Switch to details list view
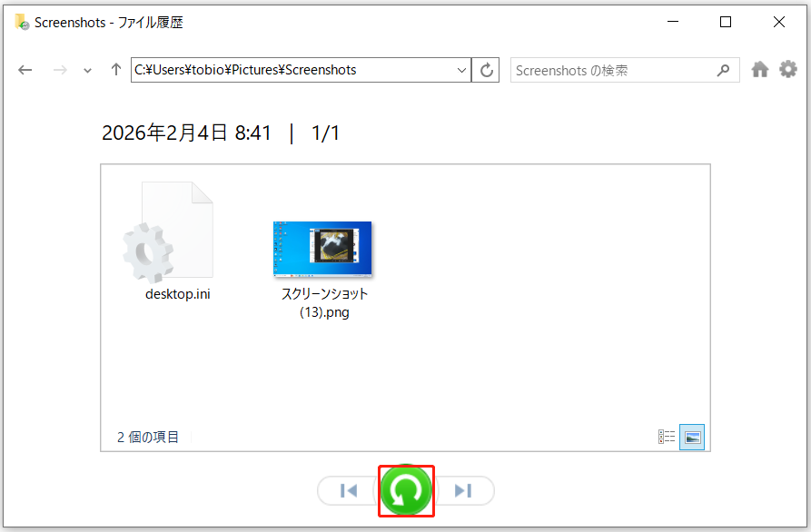 coord(667,437)
